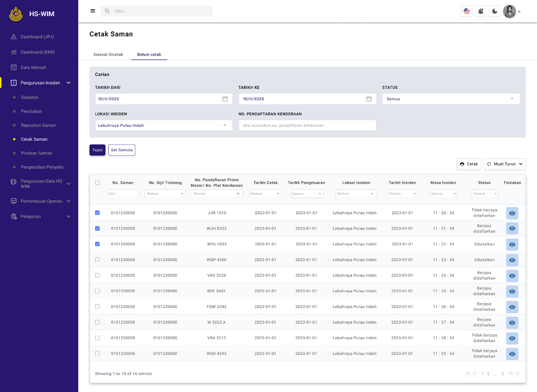Click eye icon for WQS 4345 row

tap(512, 354)
